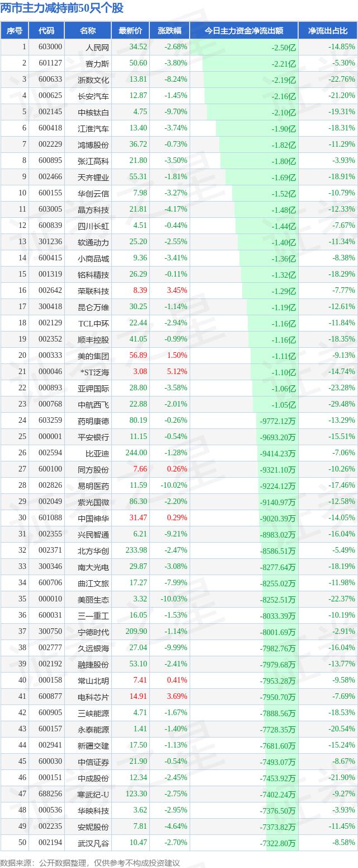Select 铭科精技 outflow ratio -18.29%
The width and height of the screenshot is (358, 868).
342,274
